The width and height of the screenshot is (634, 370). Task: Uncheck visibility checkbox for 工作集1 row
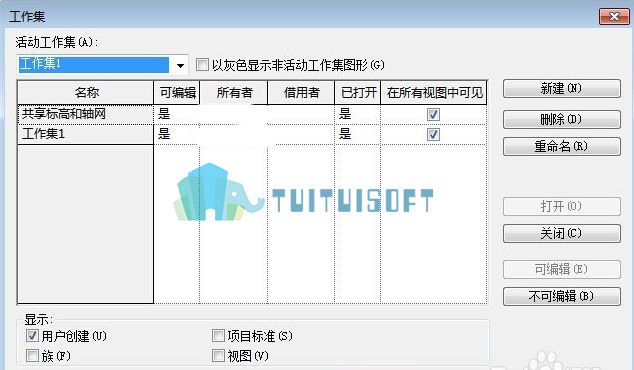click(x=433, y=134)
